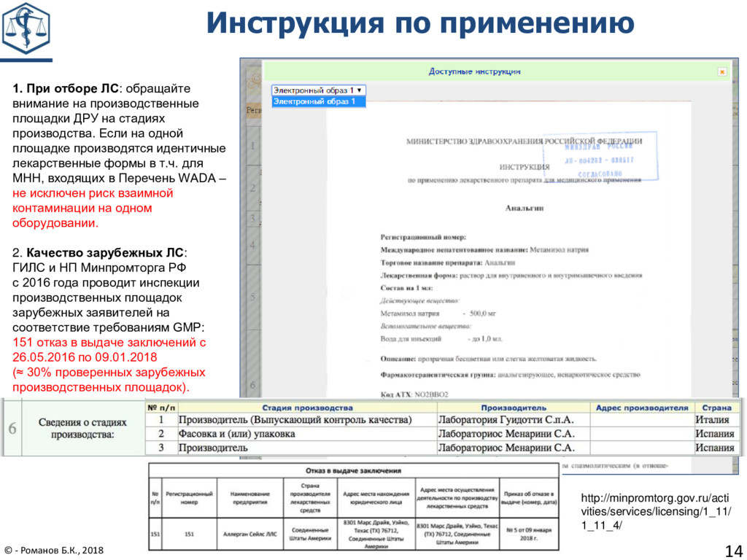Select row Фасовка и (или) упаковка
The width and height of the screenshot is (747, 560).
(442, 434)
